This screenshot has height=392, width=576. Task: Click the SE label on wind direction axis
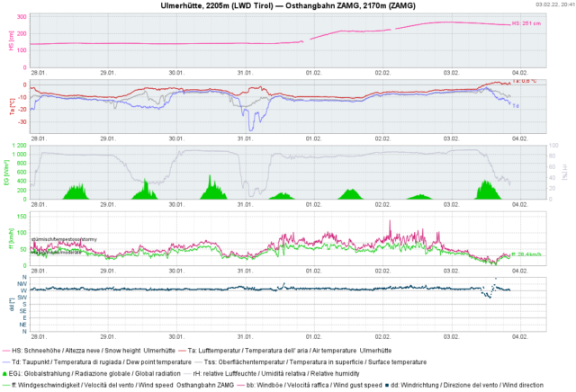pos(22,311)
